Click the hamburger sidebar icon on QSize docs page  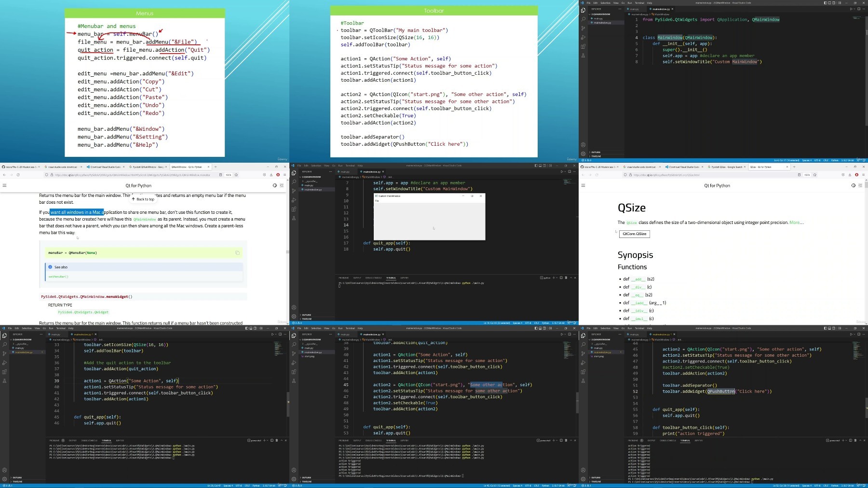coord(583,185)
